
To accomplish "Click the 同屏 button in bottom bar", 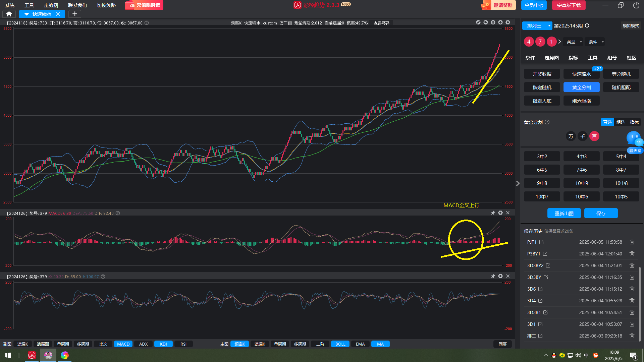I will [x=503, y=344].
